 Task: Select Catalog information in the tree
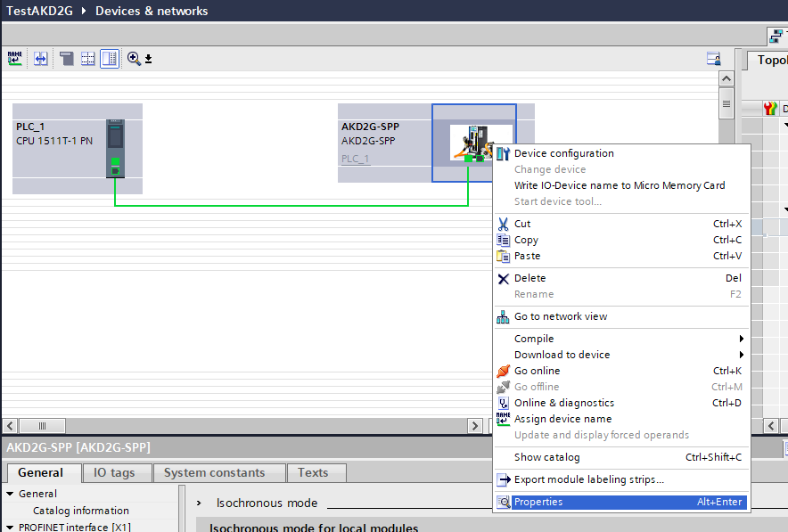coord(81,511)
